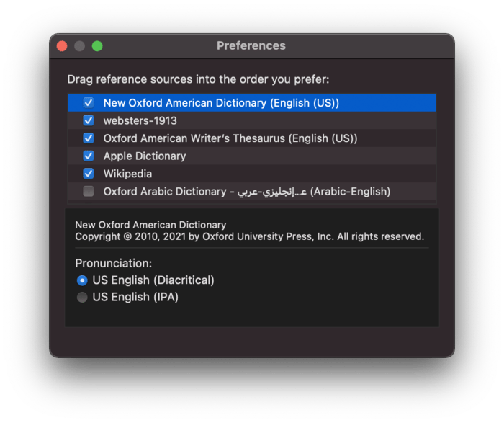The height and width of the screenshot is (423, 504).
Task: Click the Preferences window title
Action: point(251,46)
